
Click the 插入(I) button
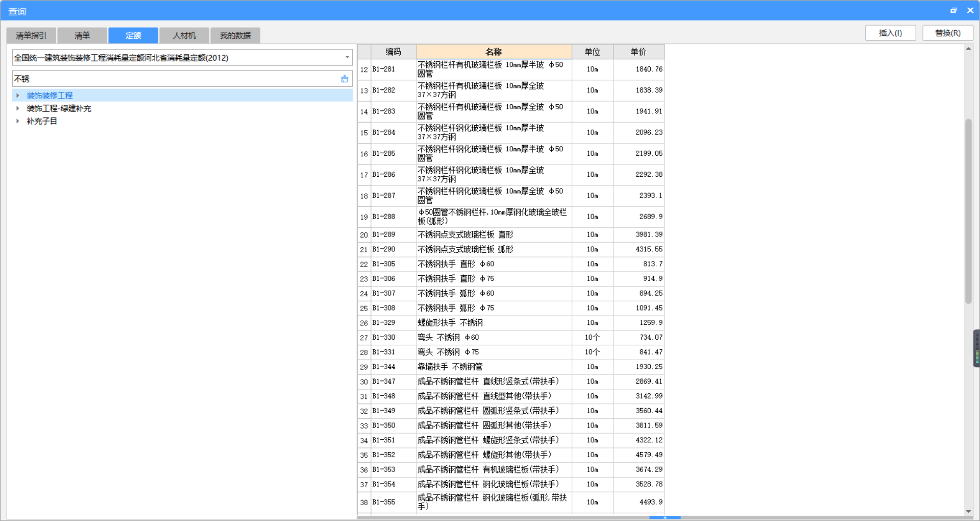point(890,33)
